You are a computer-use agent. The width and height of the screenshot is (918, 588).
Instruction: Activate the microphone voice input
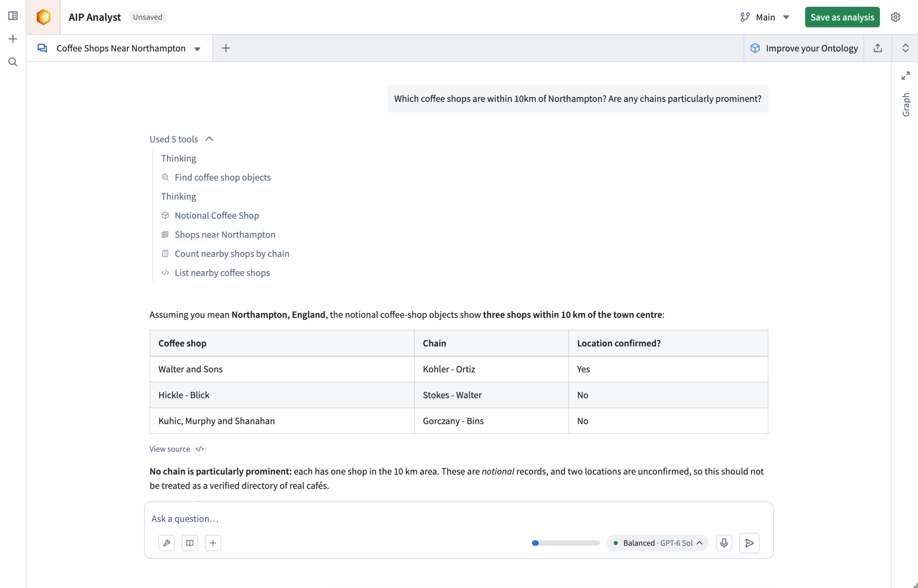click(724, 543)
